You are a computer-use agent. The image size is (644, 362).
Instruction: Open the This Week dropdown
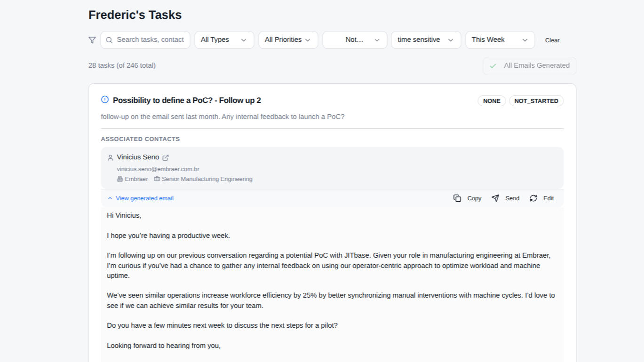[500, 40]
